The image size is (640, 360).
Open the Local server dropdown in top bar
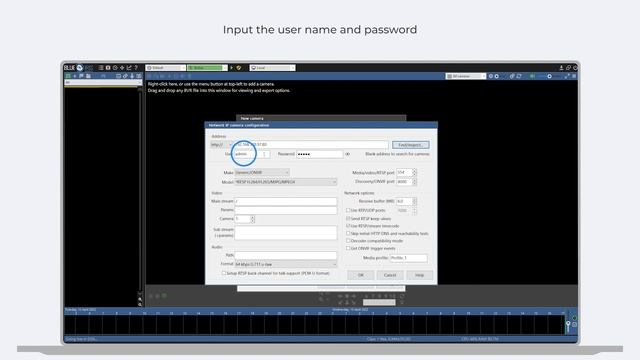pos(273,68)
